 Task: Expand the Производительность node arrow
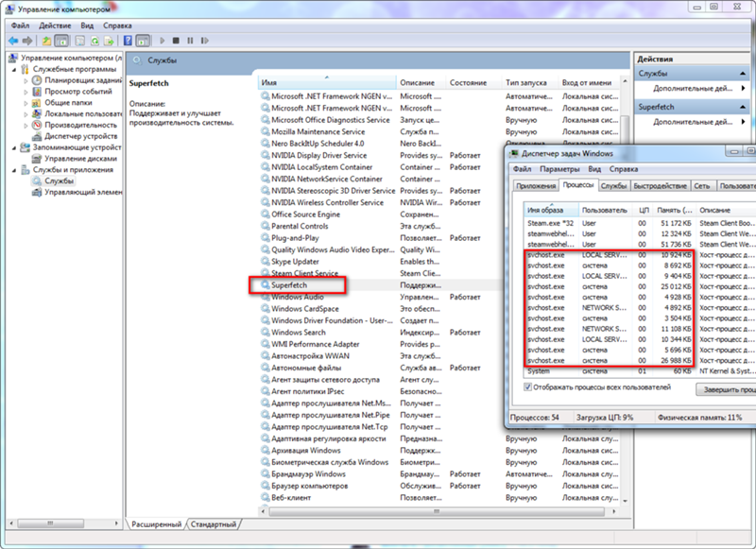(26, 126)
